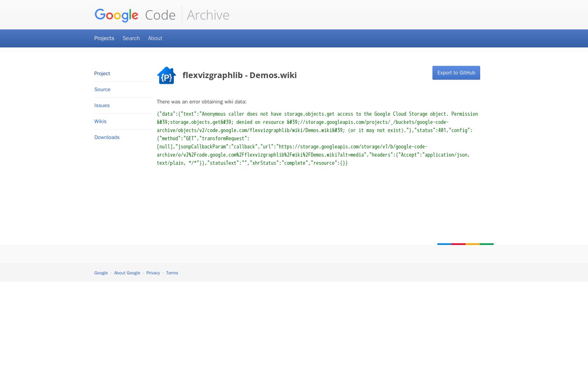Follow the Google footer link
The height and width of the screenshot is (368, 588).
[101, 273]
